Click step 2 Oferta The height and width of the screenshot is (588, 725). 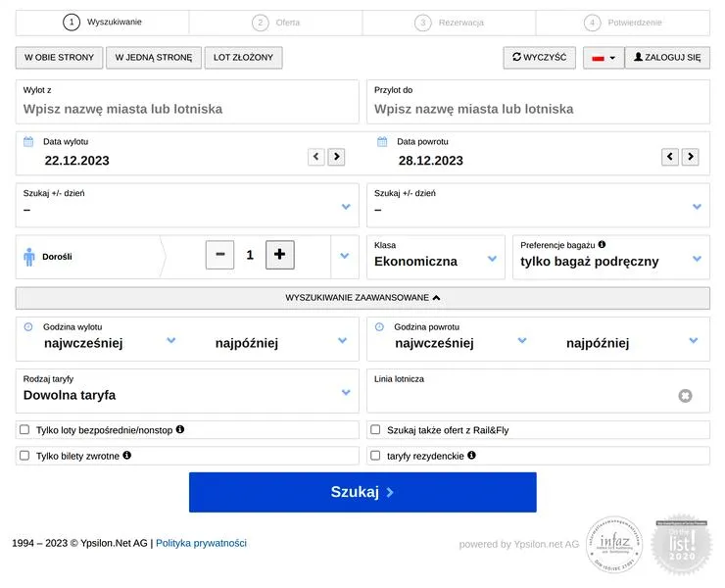[x=275, y=23]
